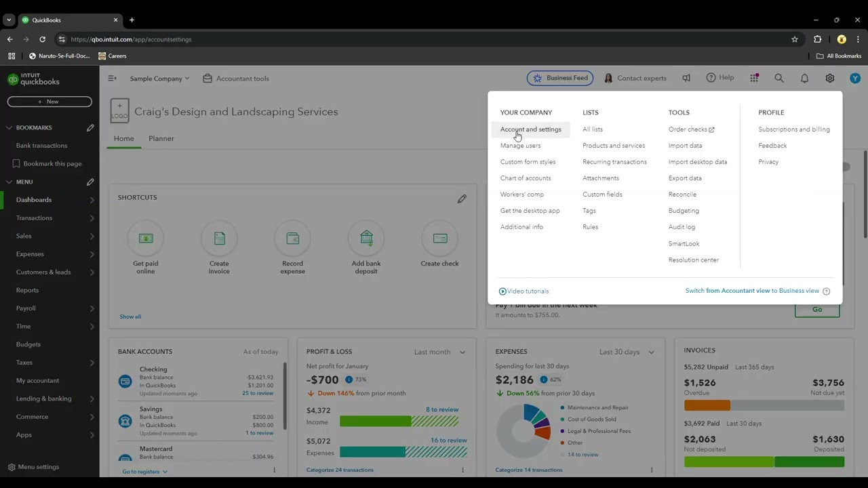Viewport: 868px width, 488px height.
Task: Collapse the BOOKMARKS section
Action: [x=9, y=127]
